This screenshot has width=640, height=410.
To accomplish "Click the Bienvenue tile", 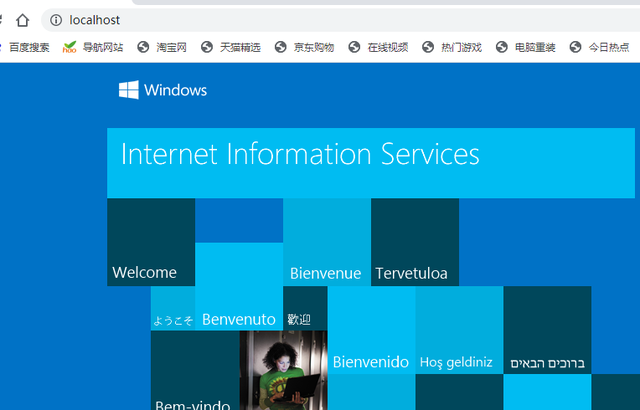I will pyautogui.click(x=327, y=242).
